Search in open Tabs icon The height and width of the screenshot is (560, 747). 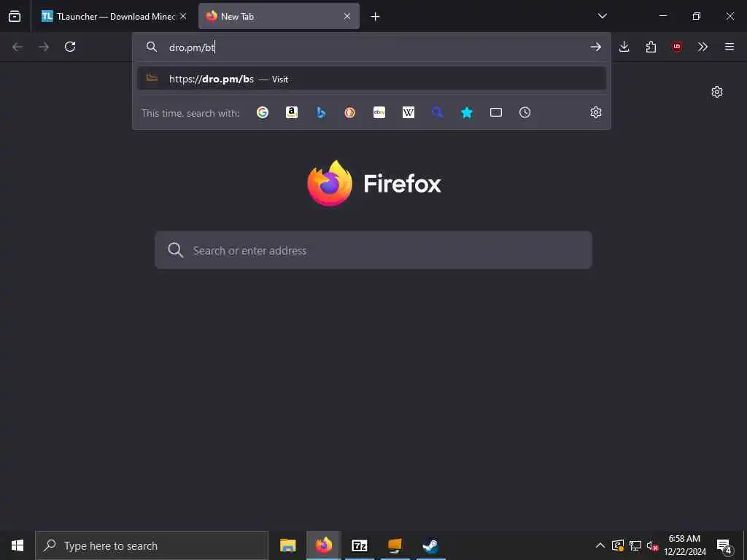pos(496,112)
